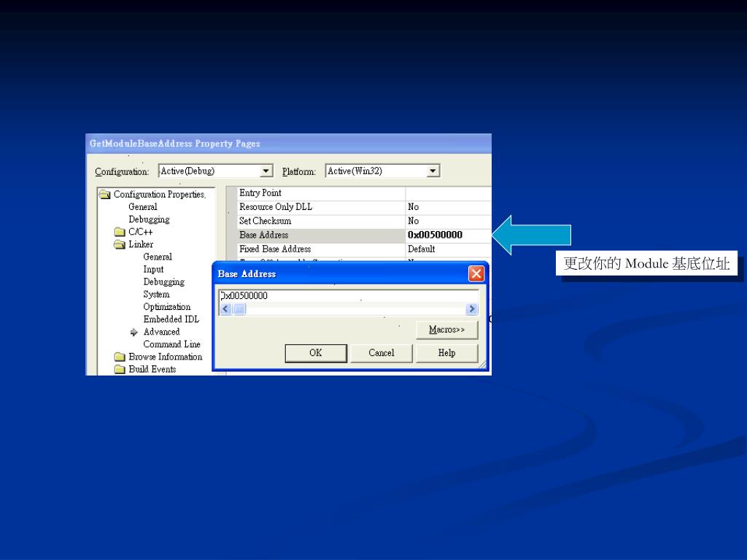Click the 0x00500000 base address value
747x560 pixels.
(435, 235)
